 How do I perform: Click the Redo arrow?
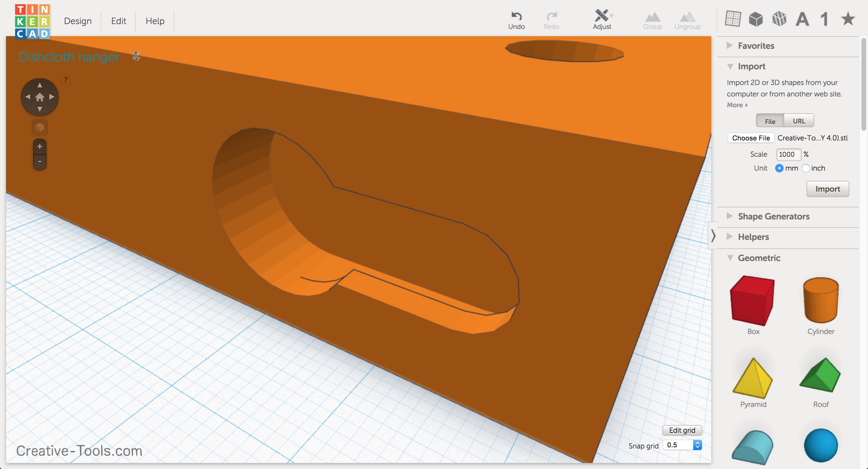[551, 20]
